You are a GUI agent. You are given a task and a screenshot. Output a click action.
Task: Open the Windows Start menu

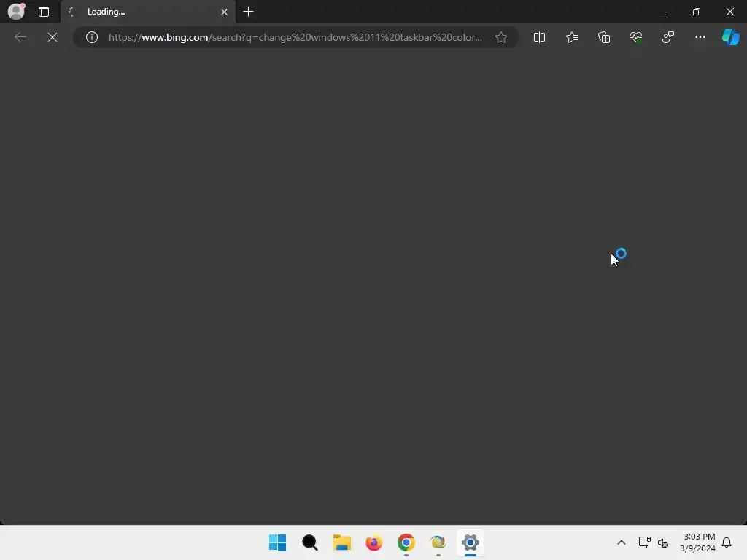277,542
